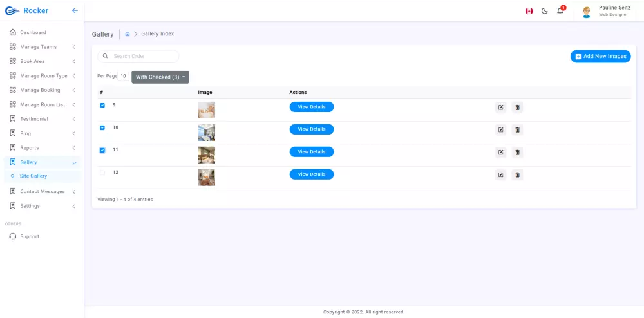Click the Testimonial bookmark icon

click(13, 118)
